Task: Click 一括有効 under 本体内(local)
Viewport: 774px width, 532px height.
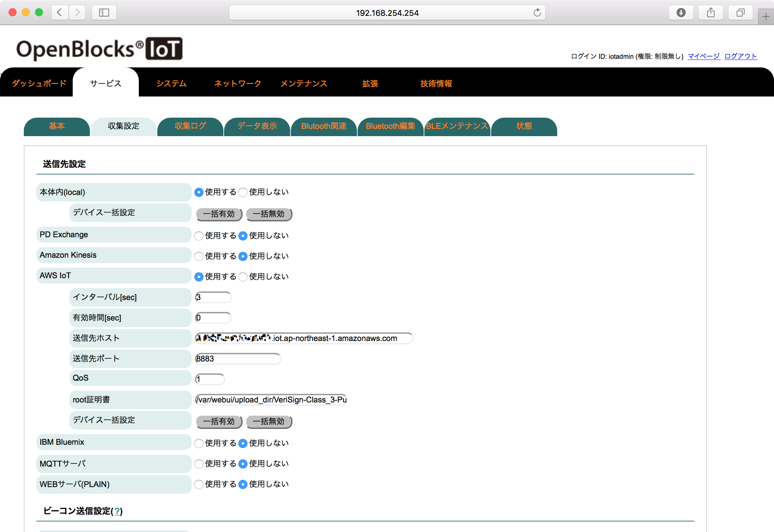Action: click(x=219, y=214)
